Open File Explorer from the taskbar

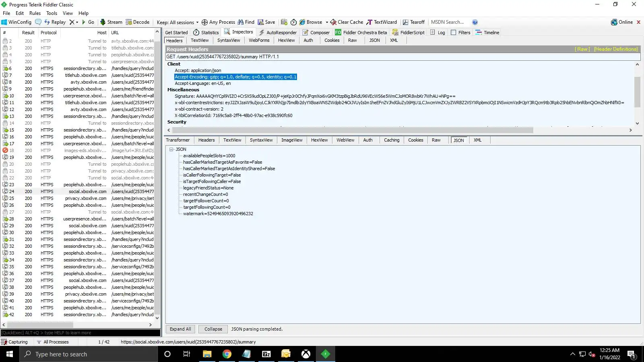click(207, 354)
